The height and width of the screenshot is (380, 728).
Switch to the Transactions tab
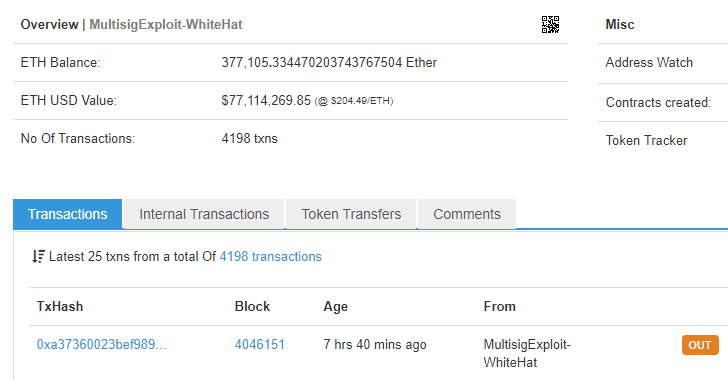click(68, 214)
